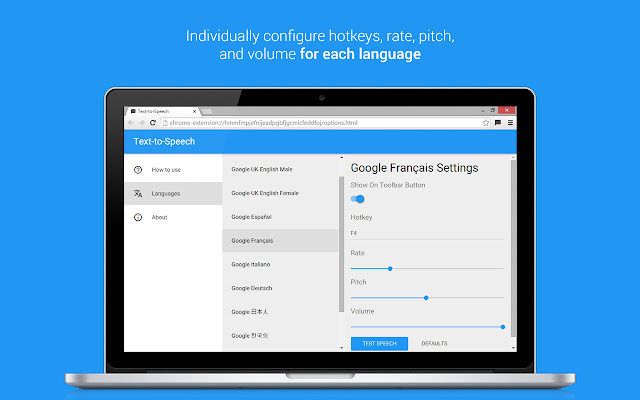640x400 pixels.
Task: Reload the page with the browser refresh icon
Action: (153, 122)
